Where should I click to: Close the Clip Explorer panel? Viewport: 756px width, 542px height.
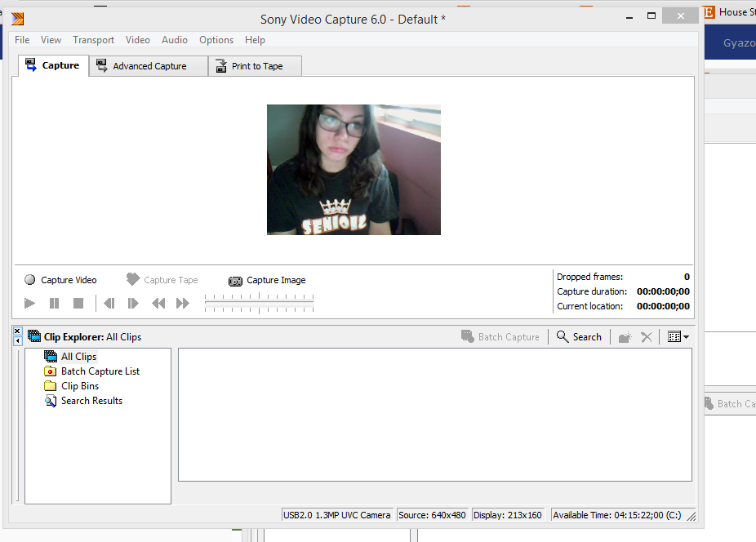pos(17,331)
